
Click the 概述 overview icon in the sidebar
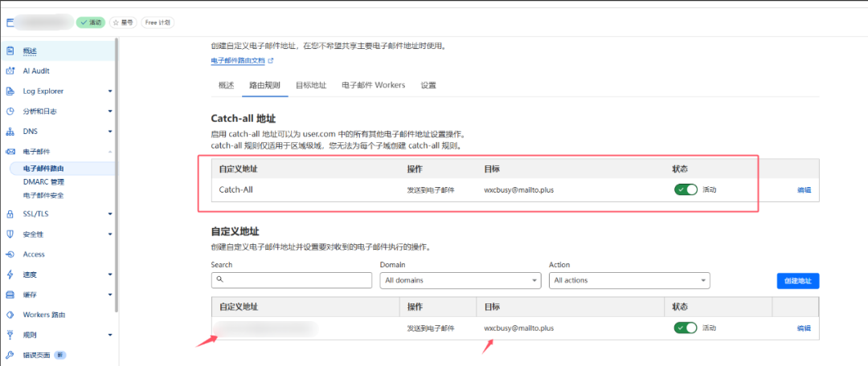[10, 51]
